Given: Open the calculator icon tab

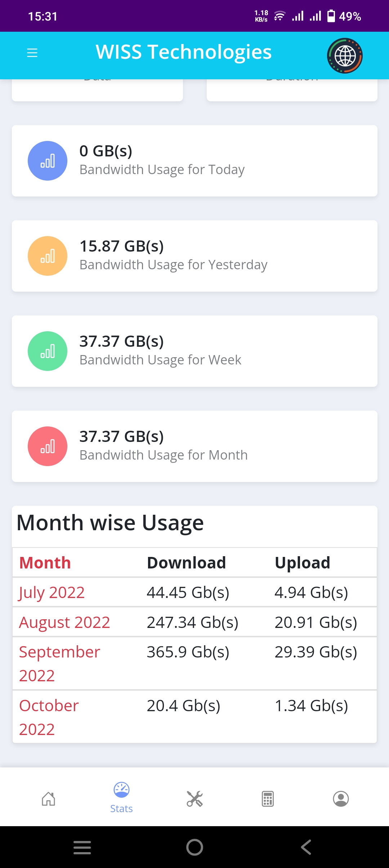Looking at the screenshot, I should (x=268, y=799).
